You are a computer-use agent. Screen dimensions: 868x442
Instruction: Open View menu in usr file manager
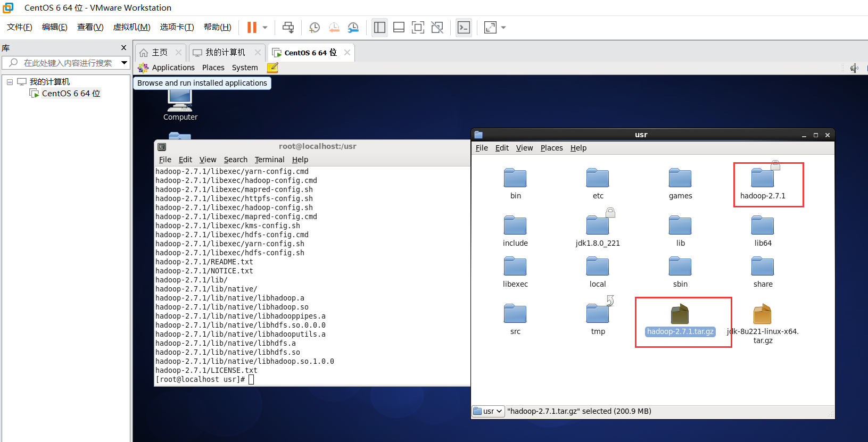pos(524,148)
